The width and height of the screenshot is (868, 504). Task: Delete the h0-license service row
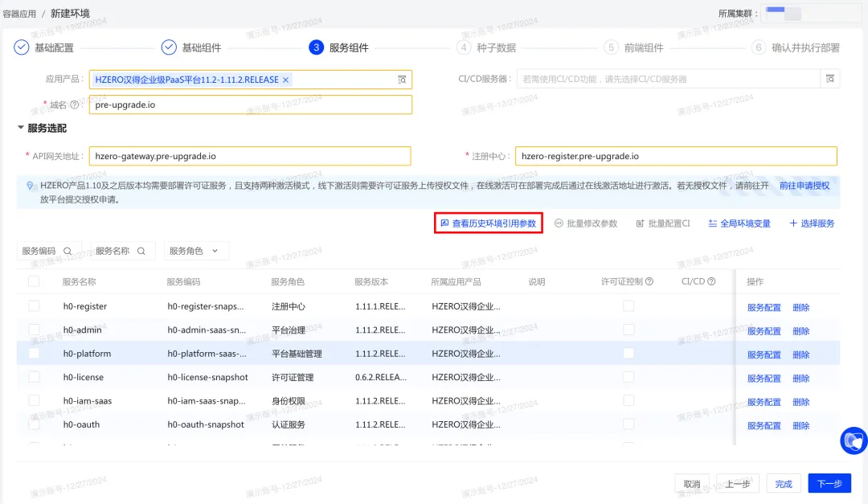801,379
